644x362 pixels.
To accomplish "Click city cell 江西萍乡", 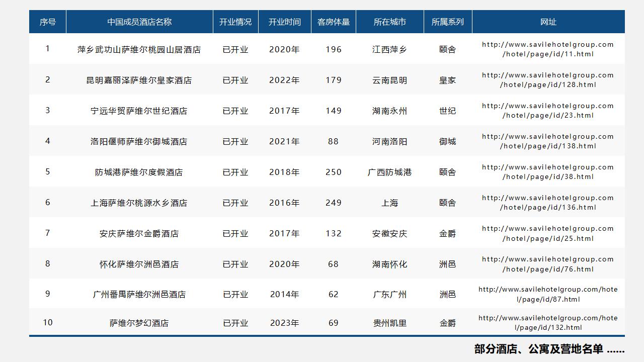I will (x=390, y=50).
